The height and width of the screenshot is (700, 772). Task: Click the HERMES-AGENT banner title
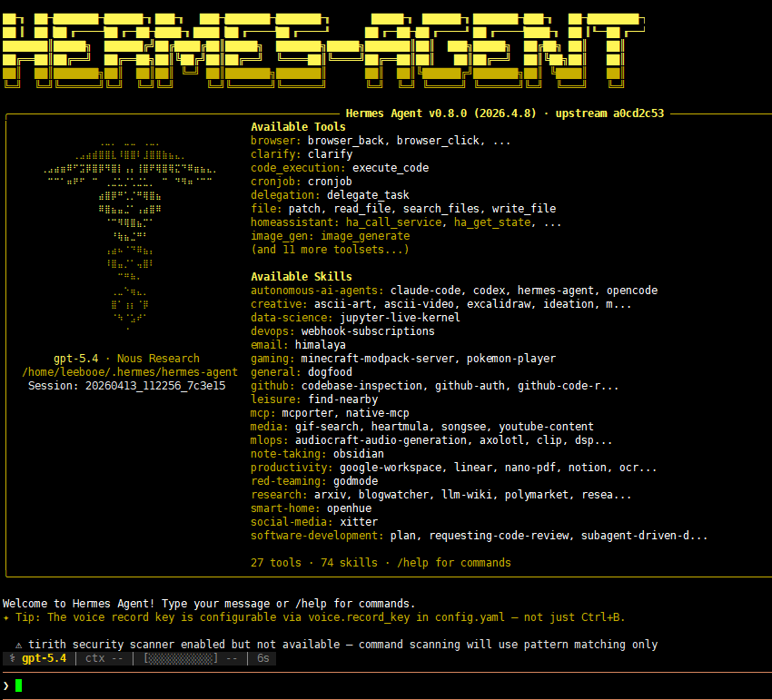(322, 50)
